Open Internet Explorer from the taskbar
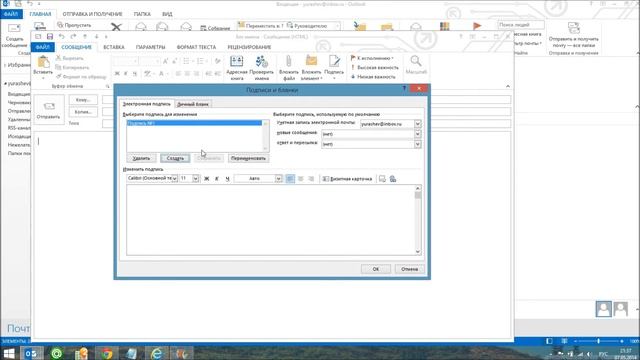This screenshot has width=640, height=360. click(156, 353)
